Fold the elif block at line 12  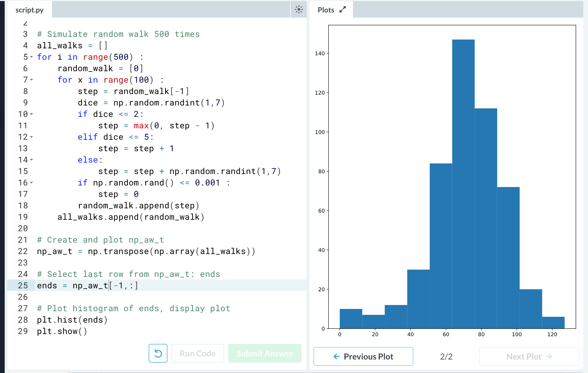[31, 137]
